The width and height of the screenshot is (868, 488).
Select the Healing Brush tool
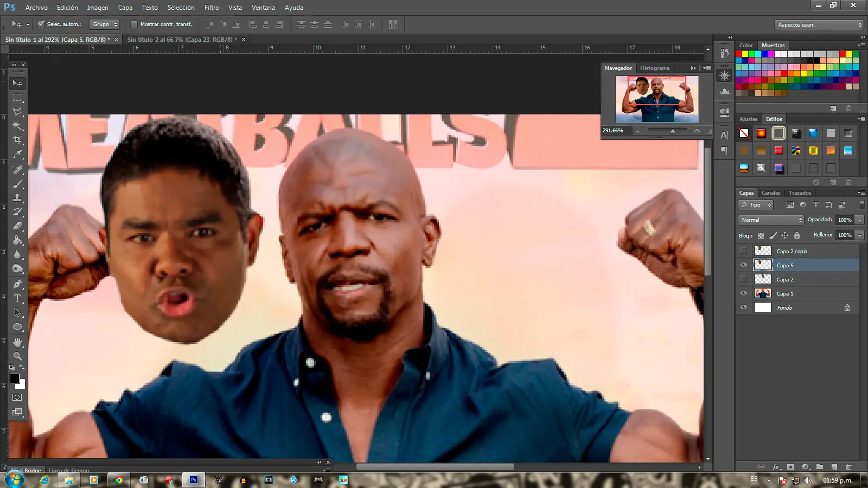point(17,170)
